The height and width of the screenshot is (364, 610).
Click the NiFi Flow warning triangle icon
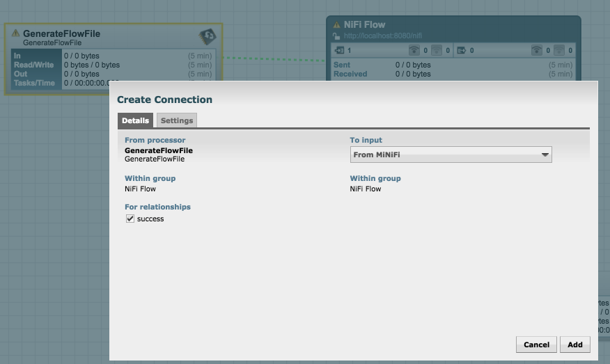(x=336, y=25)
